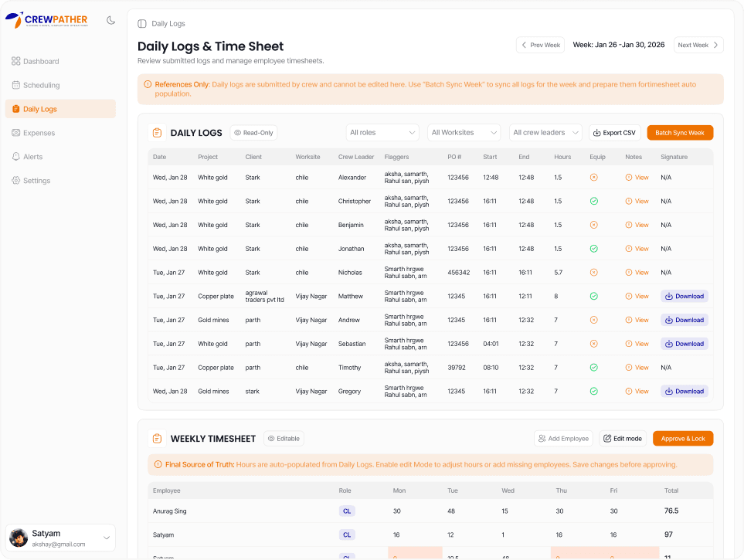Toggle dark mode moon icon
This screenshot has height=560, width=744.
tap(110, 20)
